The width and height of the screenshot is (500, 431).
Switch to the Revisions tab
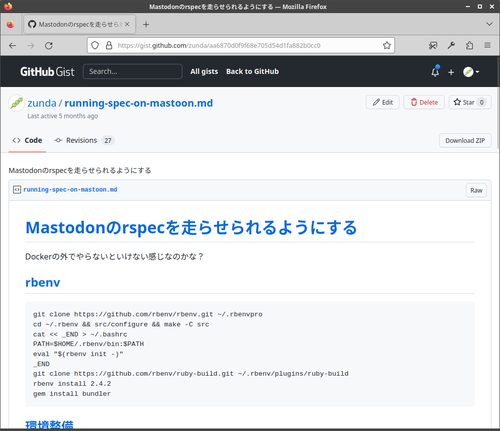point(84,140)
